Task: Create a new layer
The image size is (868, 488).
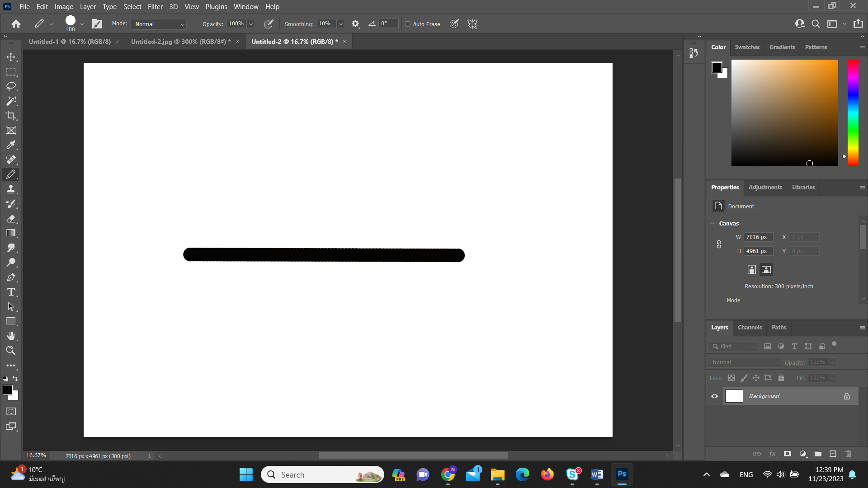Action: tap(833, 454)
